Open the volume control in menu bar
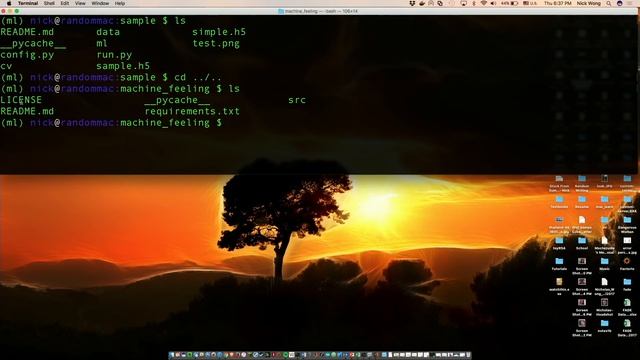640x360 pixels. 493,3
